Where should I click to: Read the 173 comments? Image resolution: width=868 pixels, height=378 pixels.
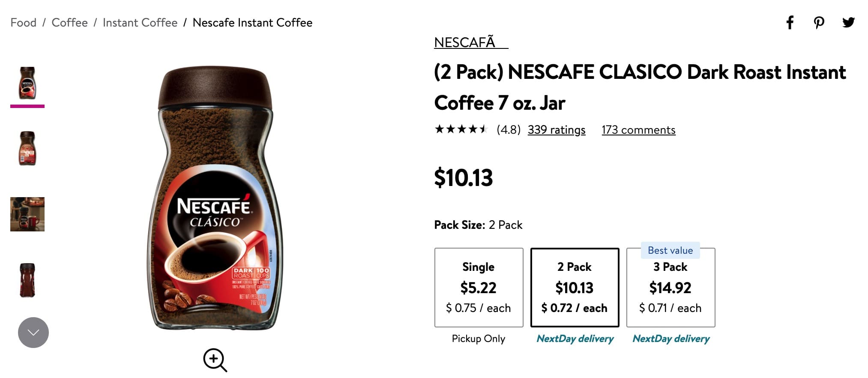pos(638,130)
